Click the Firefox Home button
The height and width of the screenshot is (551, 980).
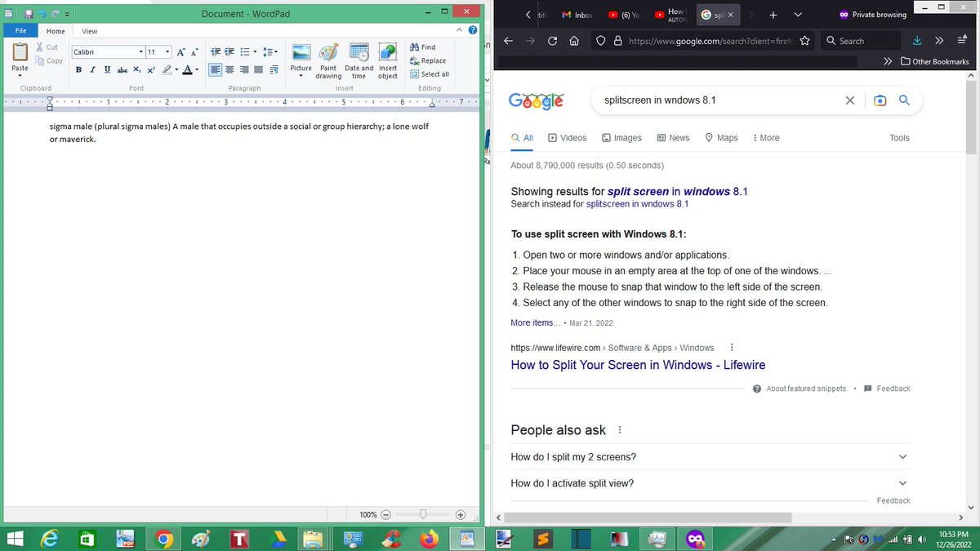pos(574,40)
